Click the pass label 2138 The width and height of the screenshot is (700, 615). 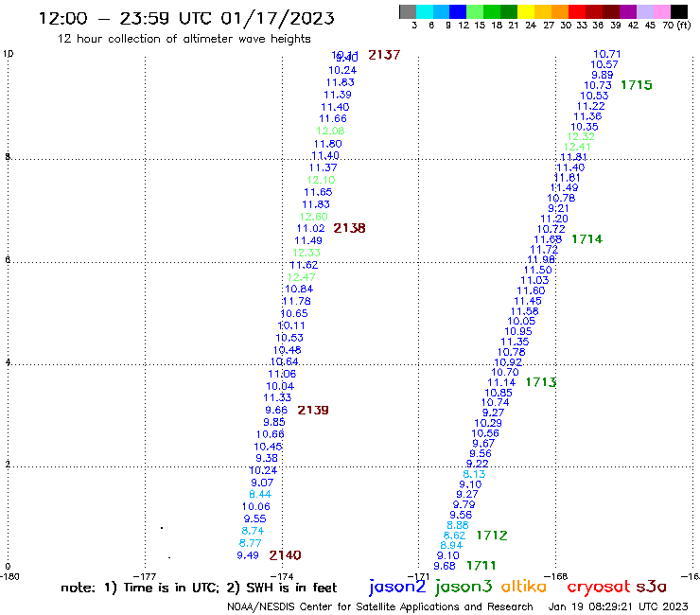tap(350, 228)
